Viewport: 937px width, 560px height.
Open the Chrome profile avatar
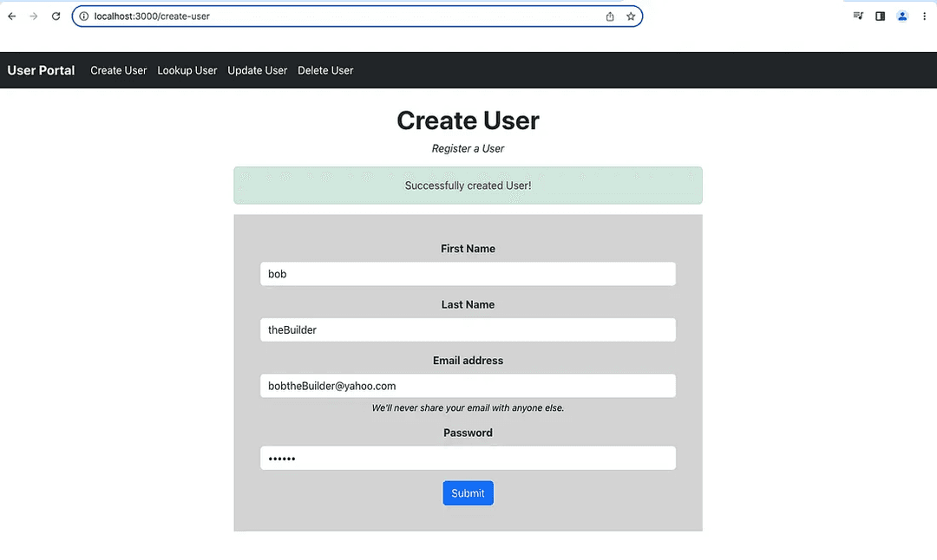(902, 16)
